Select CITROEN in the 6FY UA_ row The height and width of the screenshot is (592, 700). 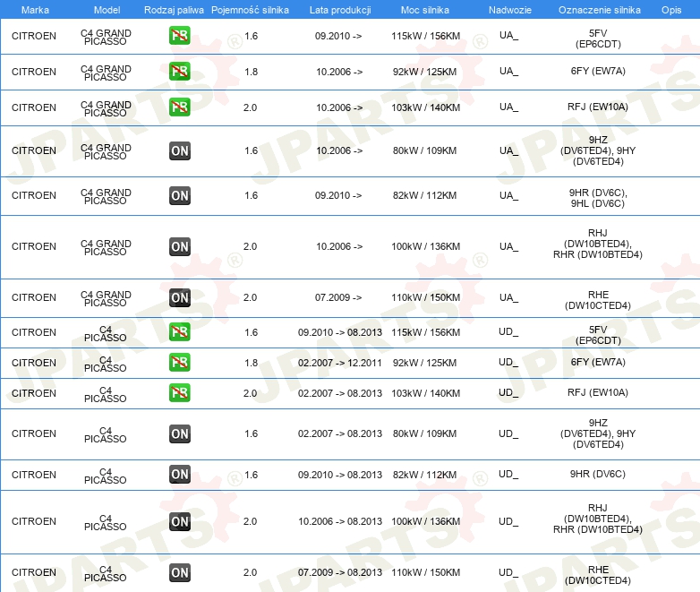tap(34, 72)
